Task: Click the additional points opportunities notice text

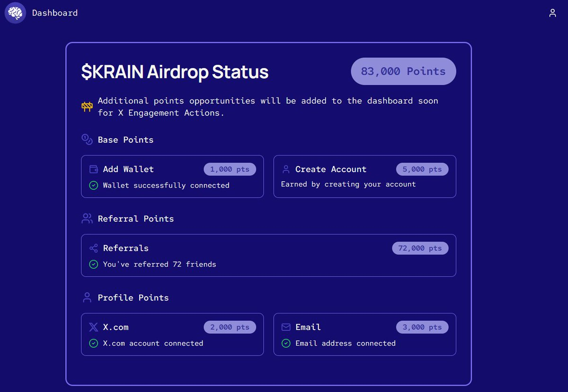Action: tap(268, 107)
